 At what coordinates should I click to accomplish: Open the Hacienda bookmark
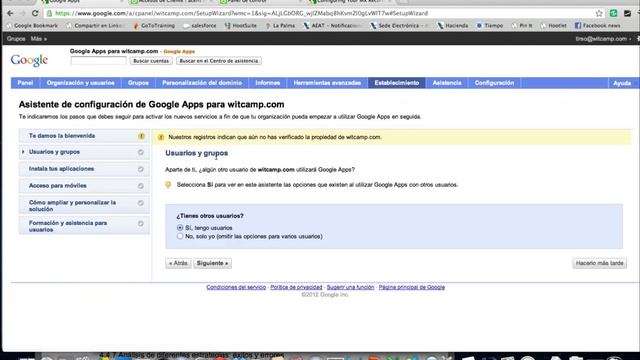pos(453,26)
